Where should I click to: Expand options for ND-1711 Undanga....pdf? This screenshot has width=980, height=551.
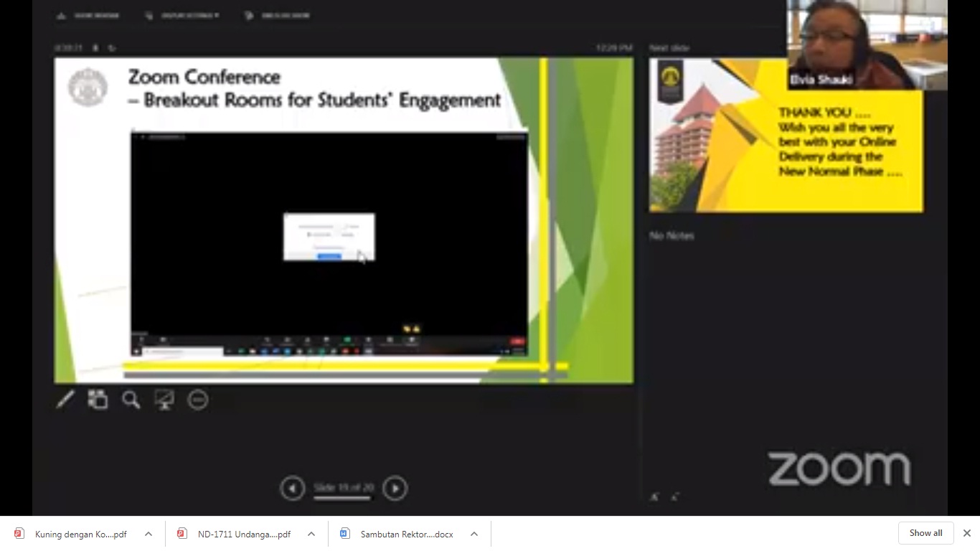(x=311, y=534)
